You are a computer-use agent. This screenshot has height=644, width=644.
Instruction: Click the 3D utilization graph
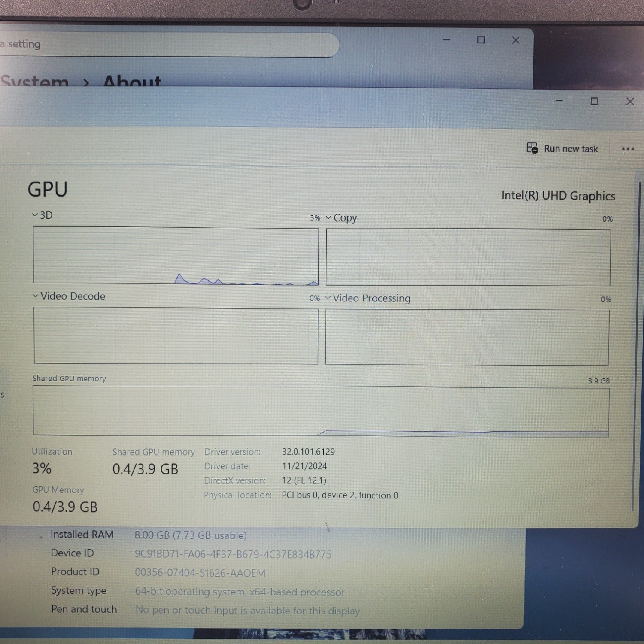click(176, 255)
